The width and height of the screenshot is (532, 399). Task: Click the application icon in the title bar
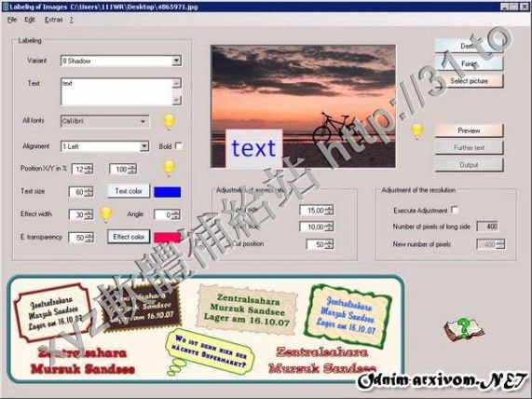[x=5, y=7]
